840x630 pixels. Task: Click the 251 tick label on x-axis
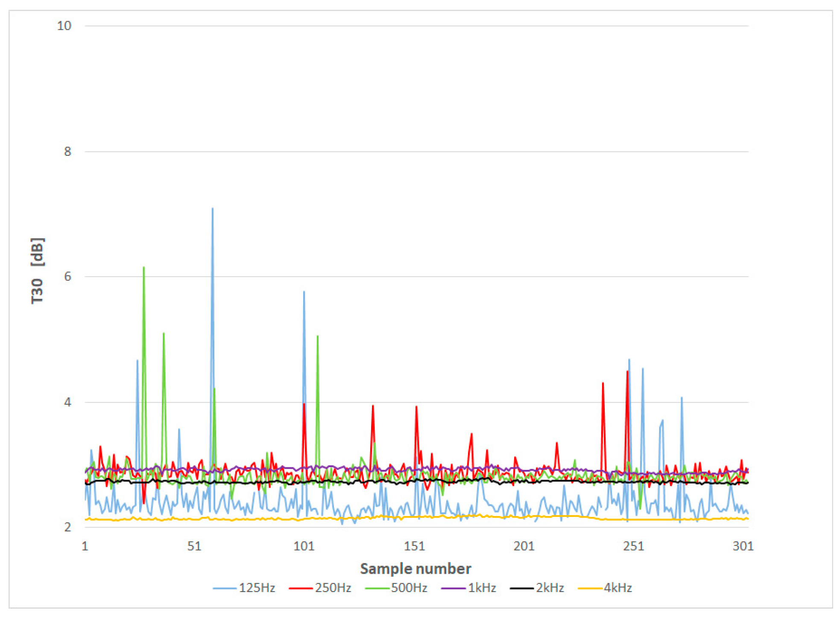tap(633, 546)
